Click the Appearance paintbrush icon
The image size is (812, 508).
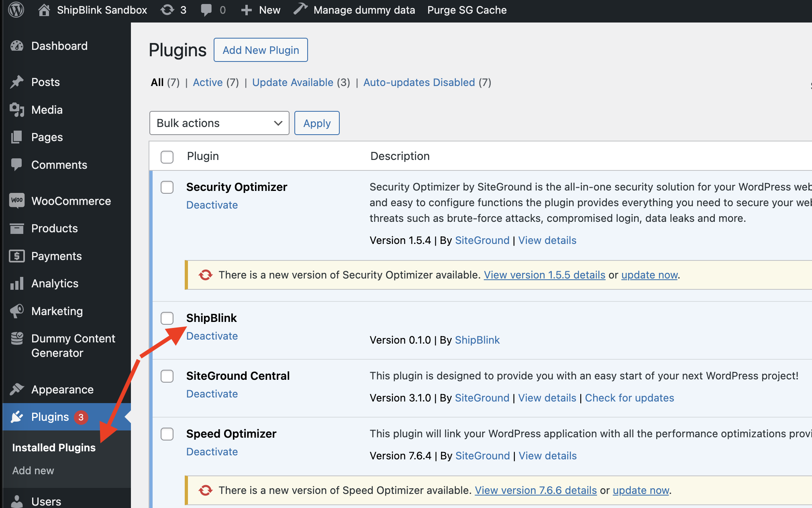(x=17, y=389)
